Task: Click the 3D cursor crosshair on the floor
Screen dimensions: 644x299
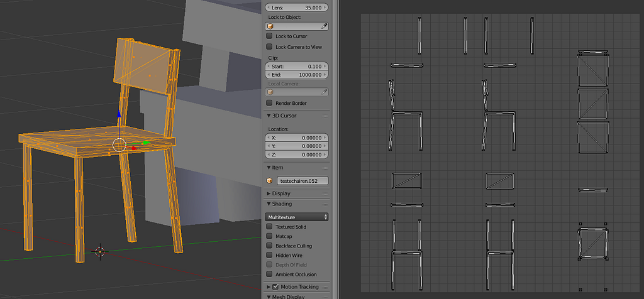Action: [99, 251]
